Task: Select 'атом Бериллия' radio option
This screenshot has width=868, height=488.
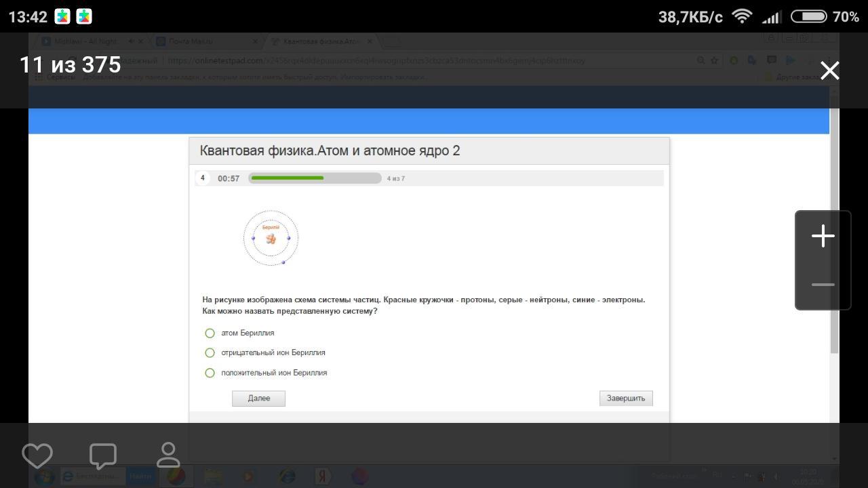Action: coord(210,333)
